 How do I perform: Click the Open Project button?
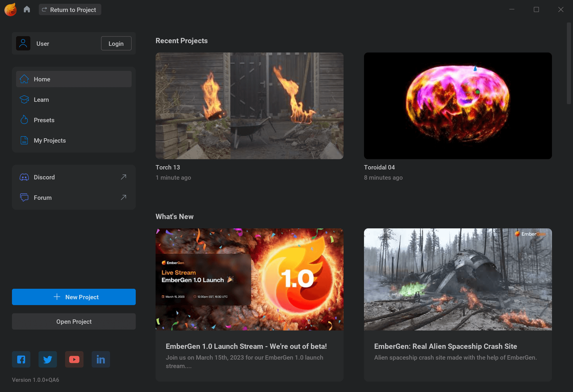click(74, 321)
